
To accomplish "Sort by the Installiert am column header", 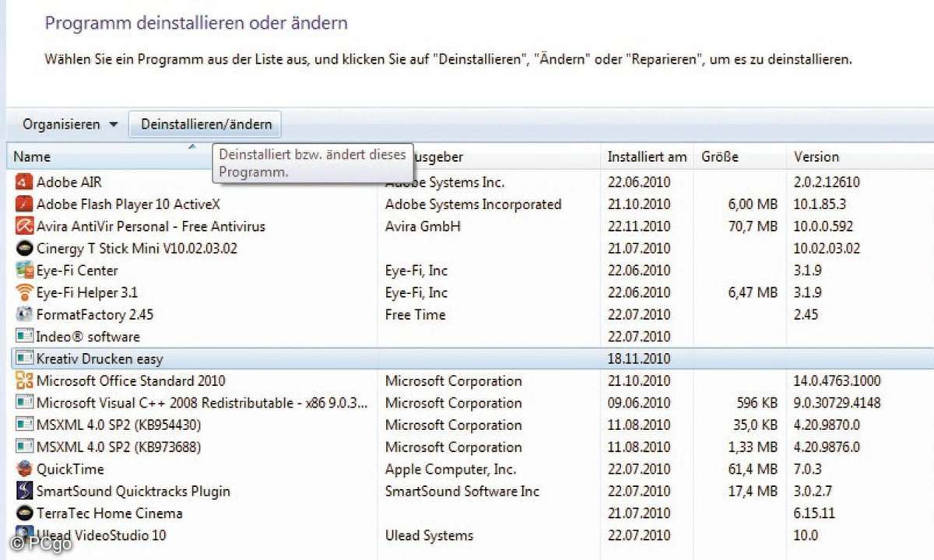I will [647, 156].
